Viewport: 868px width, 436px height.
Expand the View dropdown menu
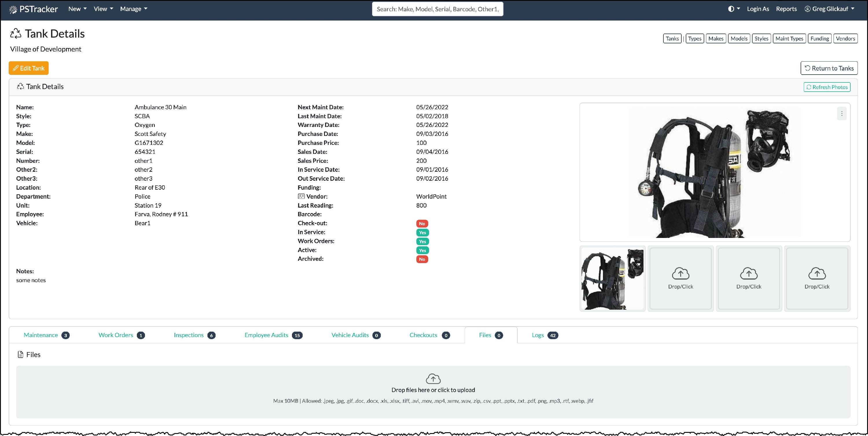pyautogui.click(x=103, y=9)
